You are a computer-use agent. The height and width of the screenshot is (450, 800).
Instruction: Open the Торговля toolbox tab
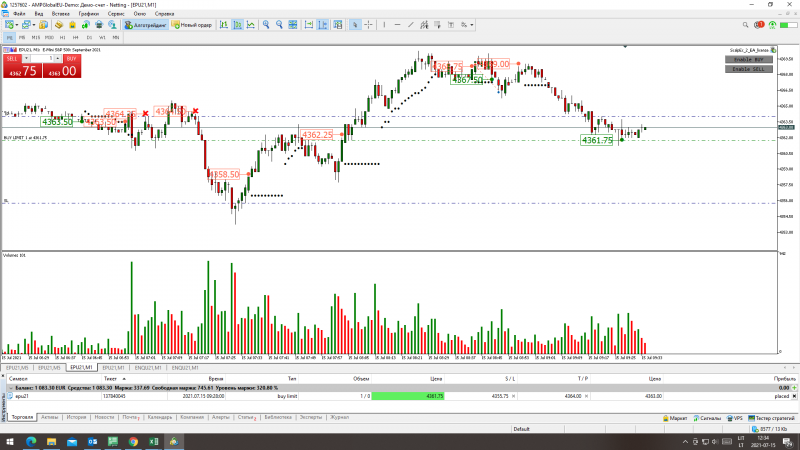point(22,417)
